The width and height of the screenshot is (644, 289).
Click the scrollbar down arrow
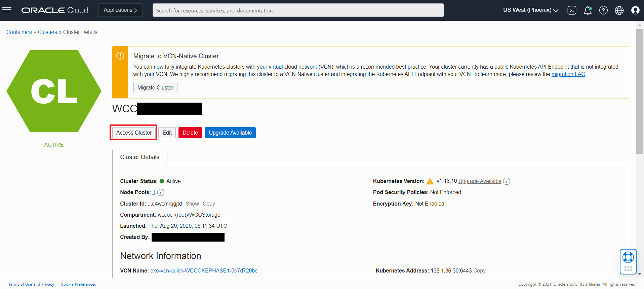tap(640, 274)
